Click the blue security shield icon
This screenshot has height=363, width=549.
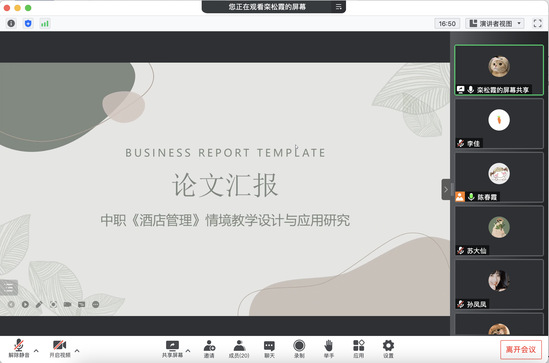[28, 23]
